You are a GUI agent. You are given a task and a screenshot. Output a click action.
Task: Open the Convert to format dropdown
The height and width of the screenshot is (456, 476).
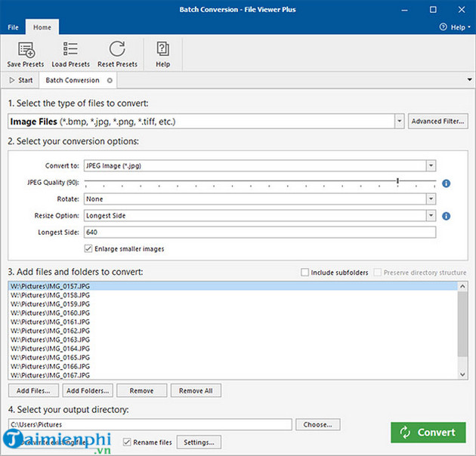point(431,165)
